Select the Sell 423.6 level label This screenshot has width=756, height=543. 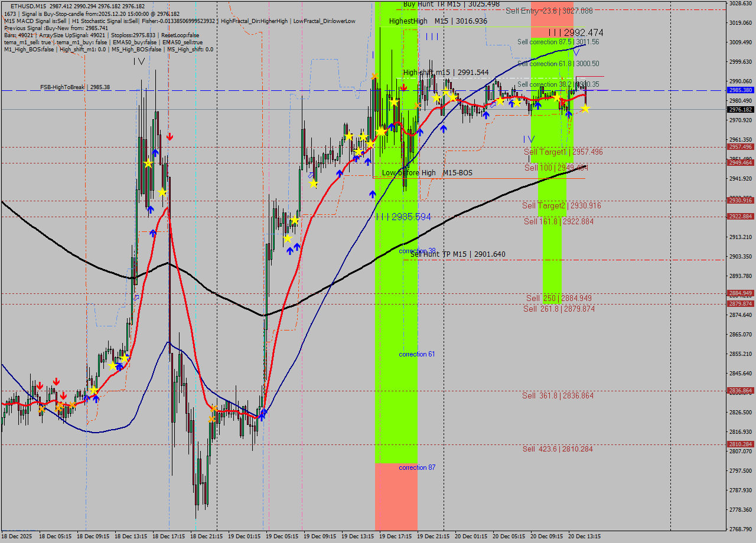pos(558,449)
